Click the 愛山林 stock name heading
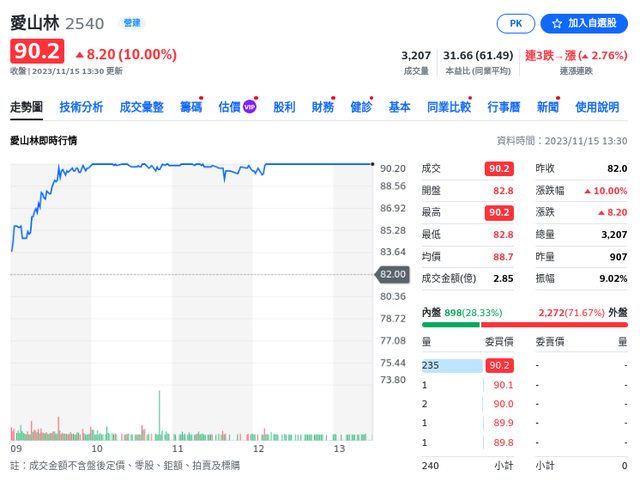This screenshot has height=482, width=640. tap(35, 22)
